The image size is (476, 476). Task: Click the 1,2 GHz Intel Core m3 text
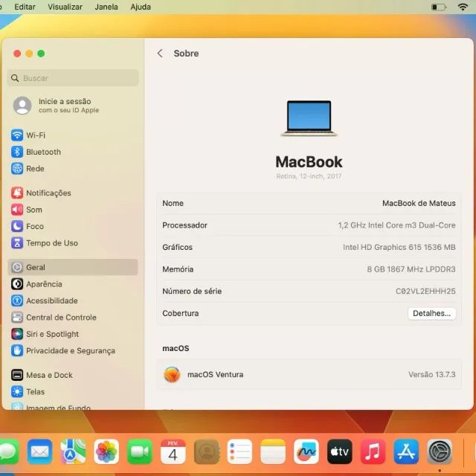coord(396,225)
